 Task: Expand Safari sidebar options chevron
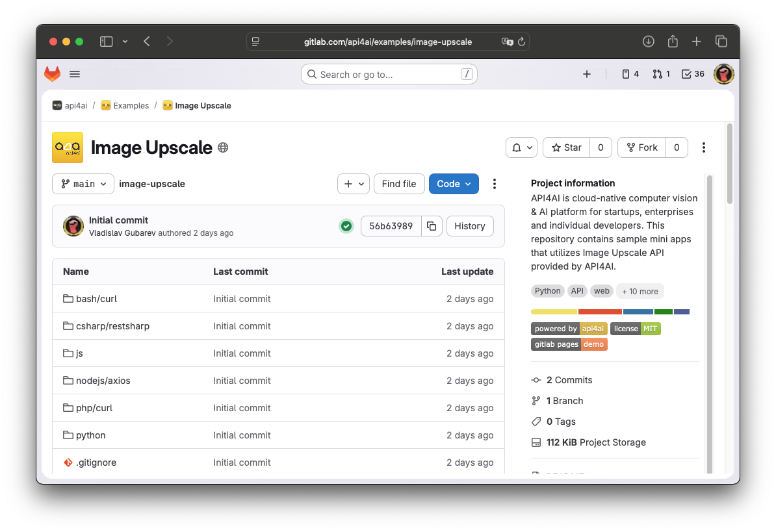[x=125, y=42]
